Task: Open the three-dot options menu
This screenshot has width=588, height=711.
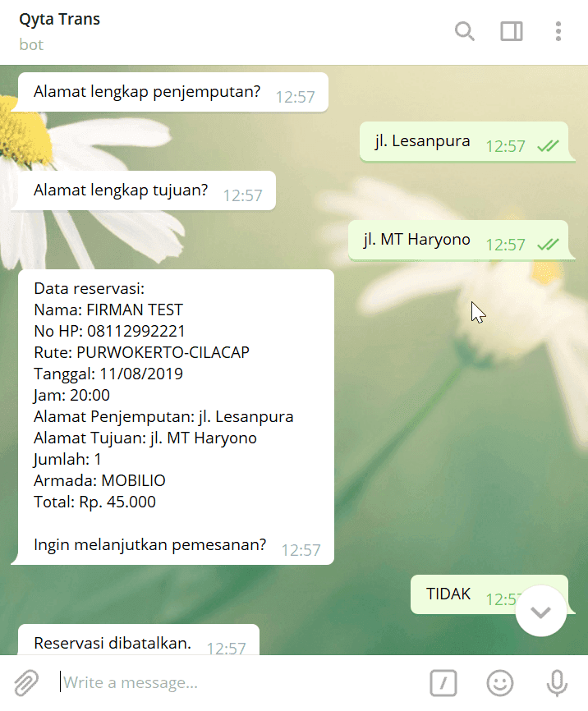Action: pos(558,32)
